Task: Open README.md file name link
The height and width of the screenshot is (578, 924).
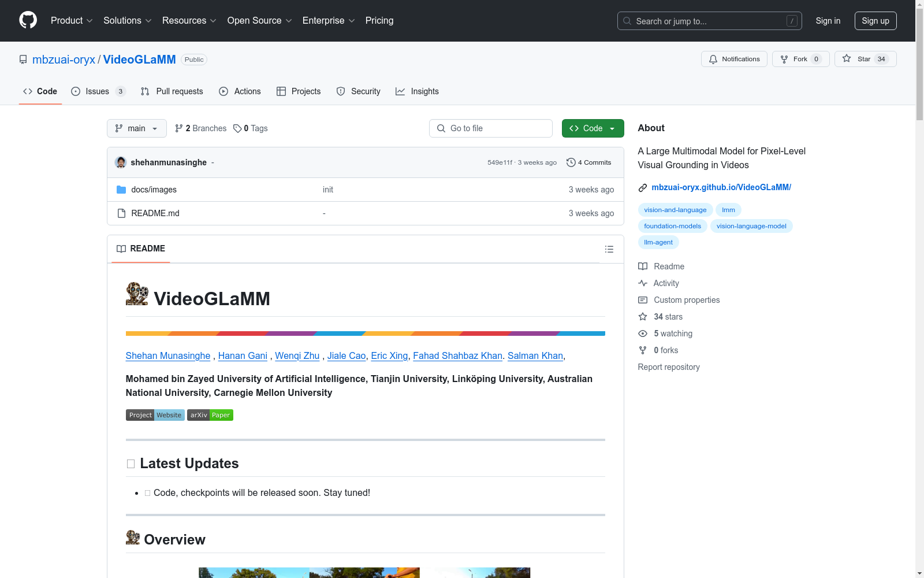Action: click(155, 213)
